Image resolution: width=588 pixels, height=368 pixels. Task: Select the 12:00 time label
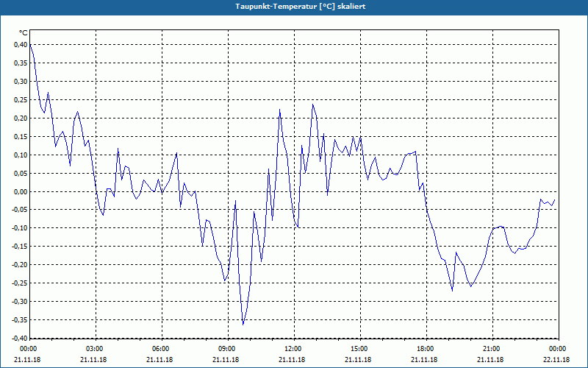(294, 349)
